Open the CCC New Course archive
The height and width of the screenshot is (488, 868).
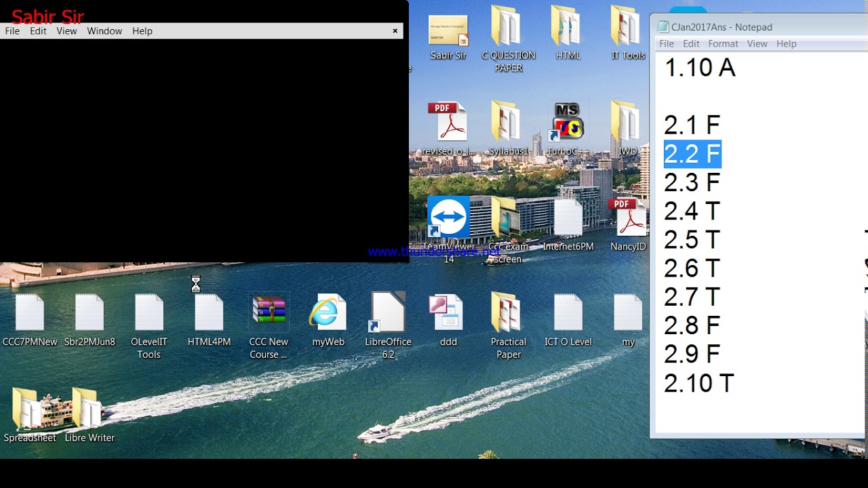tap(269, 325)
